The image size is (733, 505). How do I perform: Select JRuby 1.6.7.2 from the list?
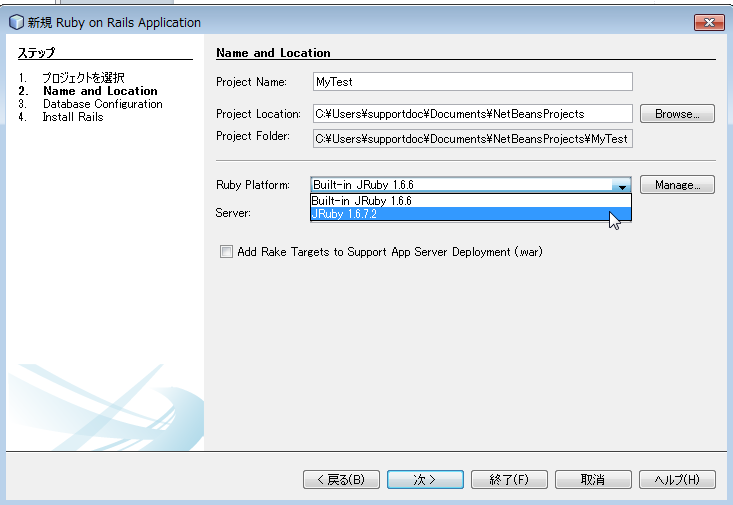(x=471, y=214)
